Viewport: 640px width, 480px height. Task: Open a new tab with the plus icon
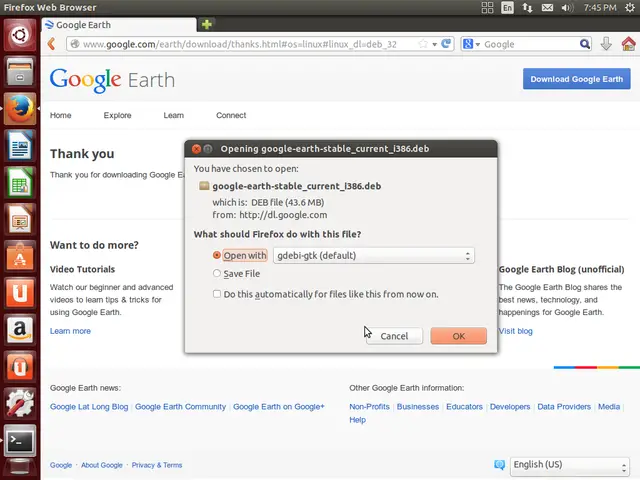pos(207,24)
